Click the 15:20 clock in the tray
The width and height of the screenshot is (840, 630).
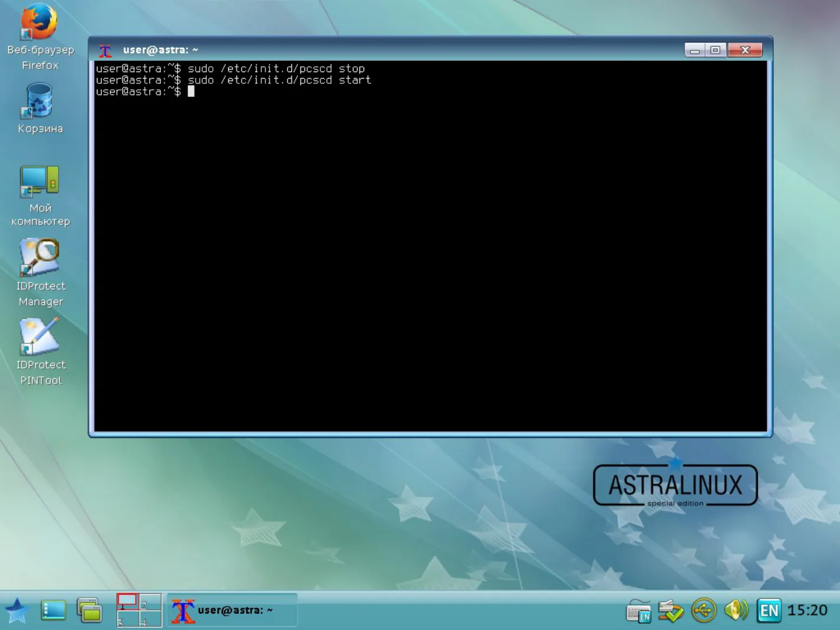click(x=807, y=610)
